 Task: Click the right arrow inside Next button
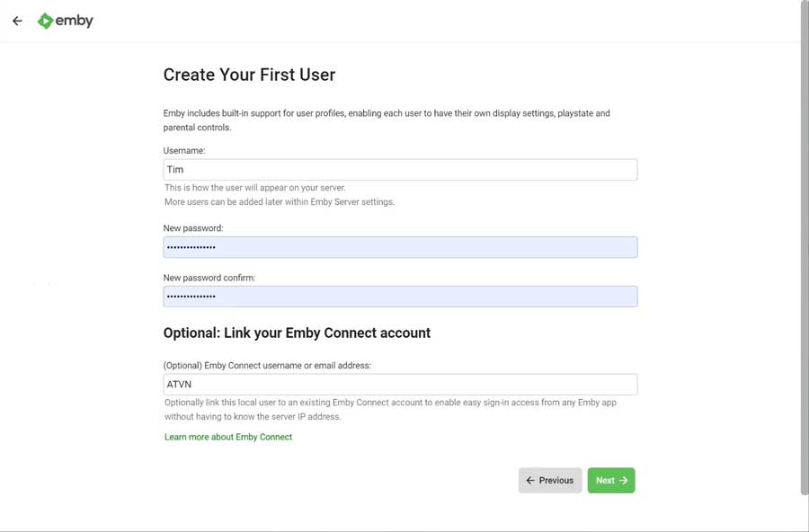623,481
